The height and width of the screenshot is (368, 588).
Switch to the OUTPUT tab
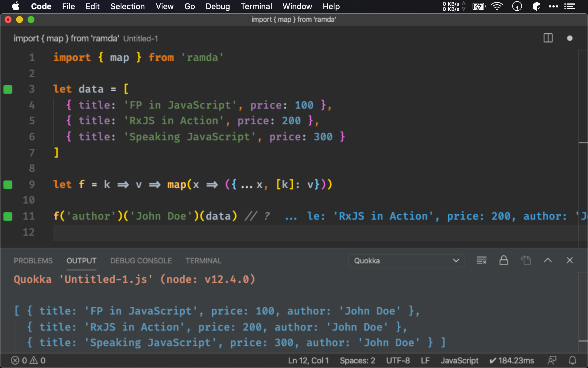pos(81,261)
